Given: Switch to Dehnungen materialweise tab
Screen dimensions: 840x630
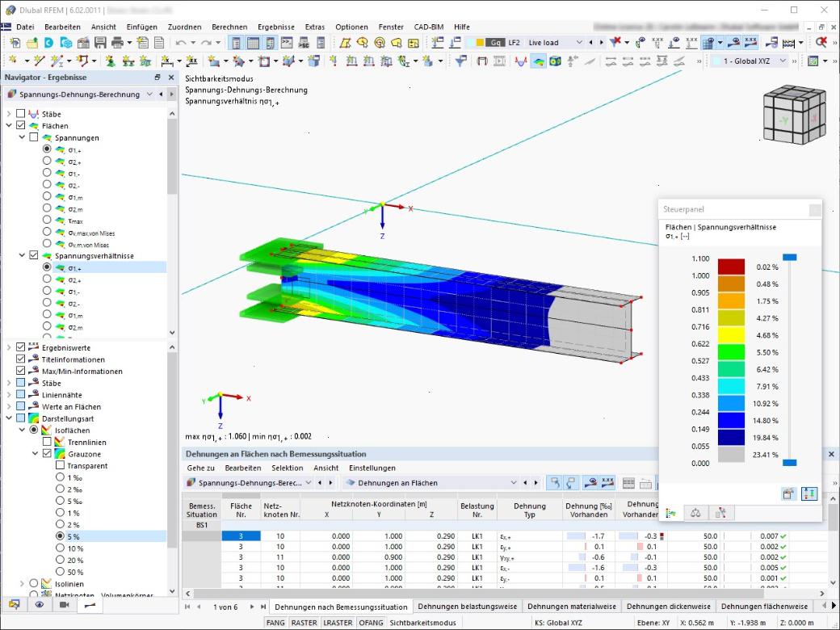Looking at the screenshot, I should click(572, 607).
